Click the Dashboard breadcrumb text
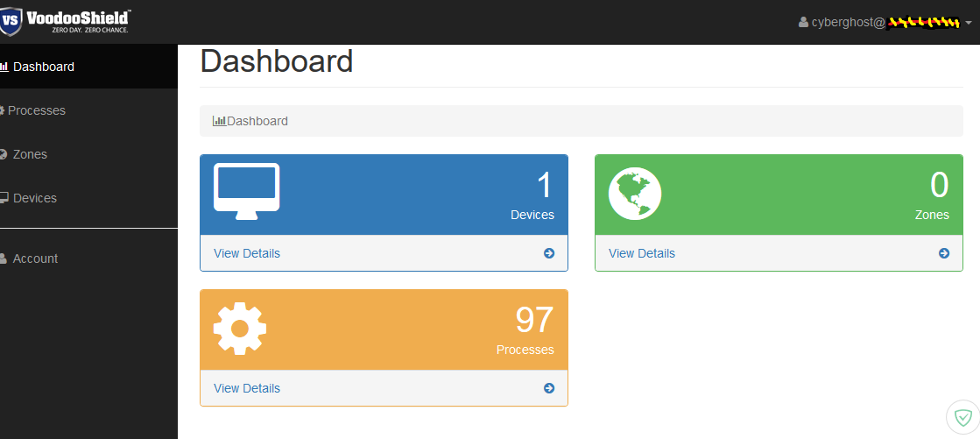This screenshot has height=439, width=980. point(257,121)
